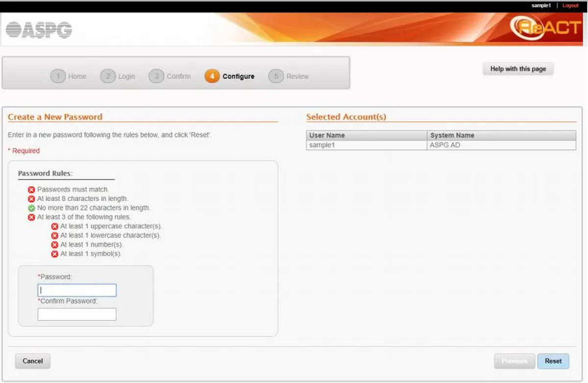The width and height of the screenshot is (588, 383).
Task: Click the step 5 Review circle icon
Action: click(x=276, y=76)
